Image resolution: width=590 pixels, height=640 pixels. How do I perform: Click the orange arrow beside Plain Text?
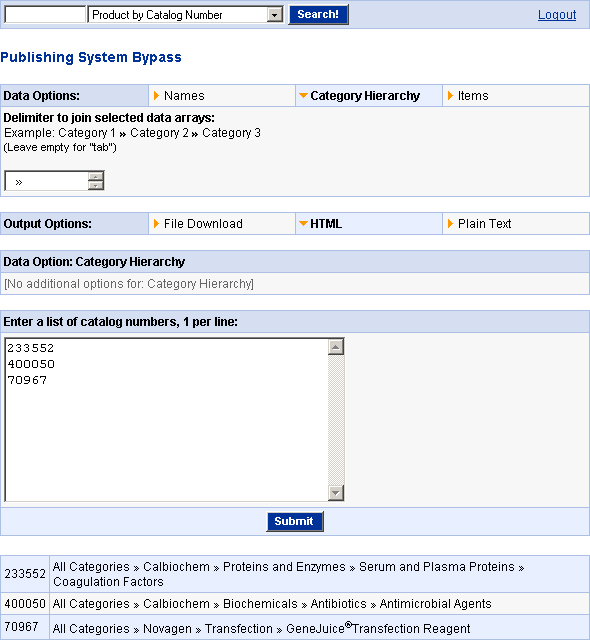450,224
